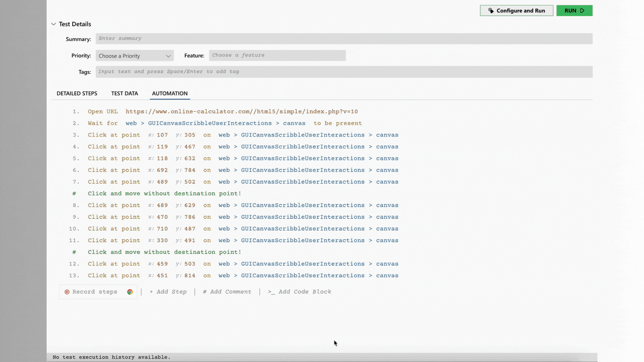
Task: Click the red record icon beside Record steps
Action: (67, 292)
